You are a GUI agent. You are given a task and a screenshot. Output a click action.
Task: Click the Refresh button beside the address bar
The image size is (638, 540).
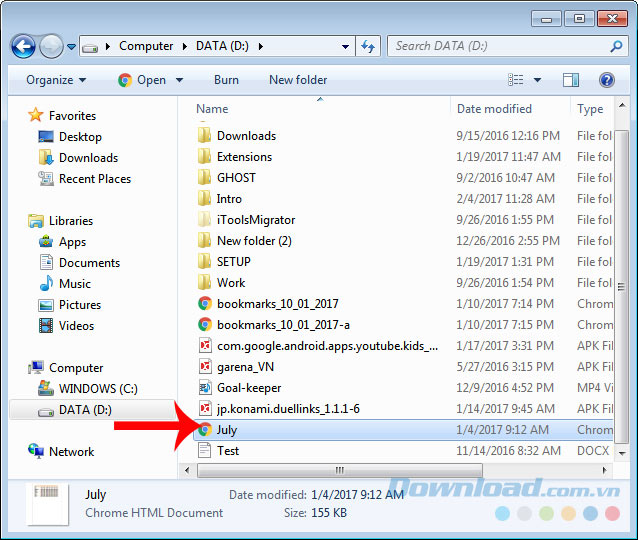tap(368, 46)
